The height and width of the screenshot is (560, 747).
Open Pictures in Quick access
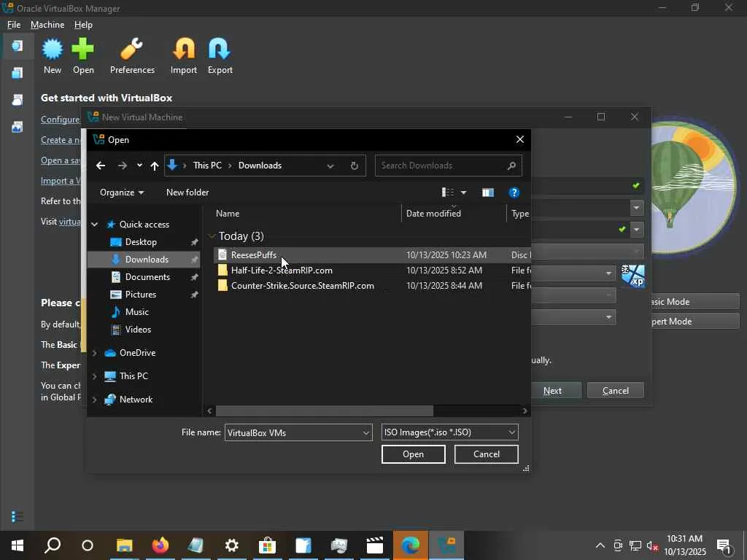141,295
